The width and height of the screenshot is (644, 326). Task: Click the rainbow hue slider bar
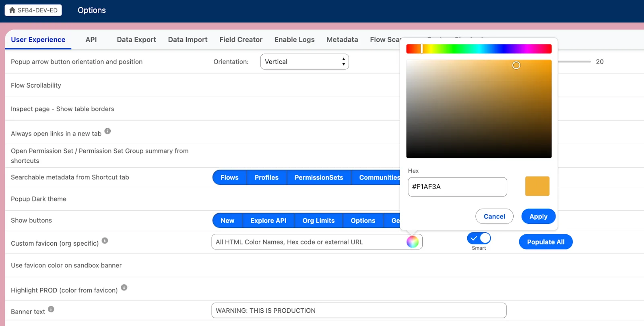479,49
